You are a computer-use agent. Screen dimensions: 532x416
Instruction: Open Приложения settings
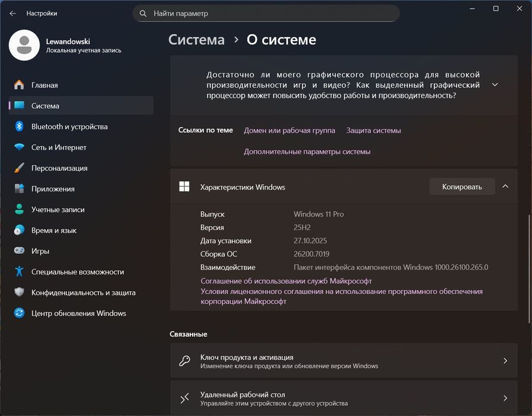click(81, 188)
